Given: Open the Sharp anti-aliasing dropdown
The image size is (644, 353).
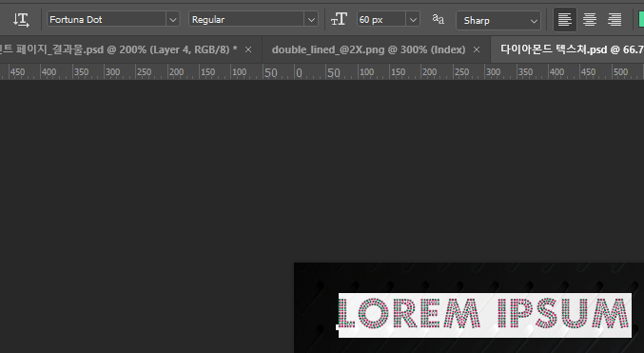Looking at the screenshot, I should tap(498, 20).
